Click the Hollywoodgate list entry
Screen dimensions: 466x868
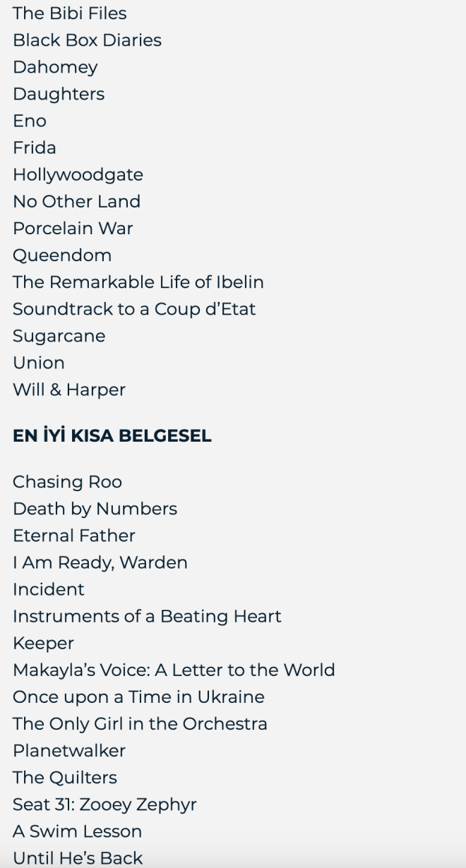[78, 174]
